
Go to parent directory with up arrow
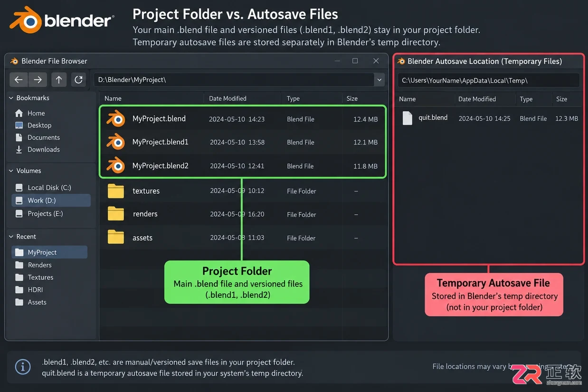point(59,80)
